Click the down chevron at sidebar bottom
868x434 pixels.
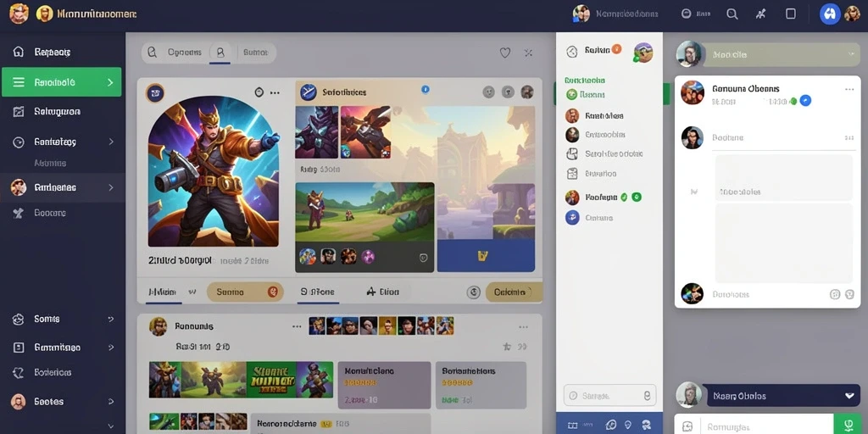pyautogui.click(x=111, y=426)
